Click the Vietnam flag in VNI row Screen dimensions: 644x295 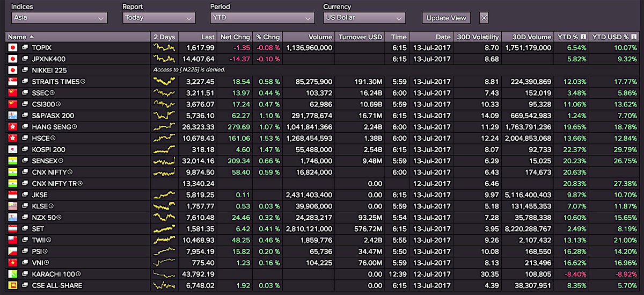12,263
